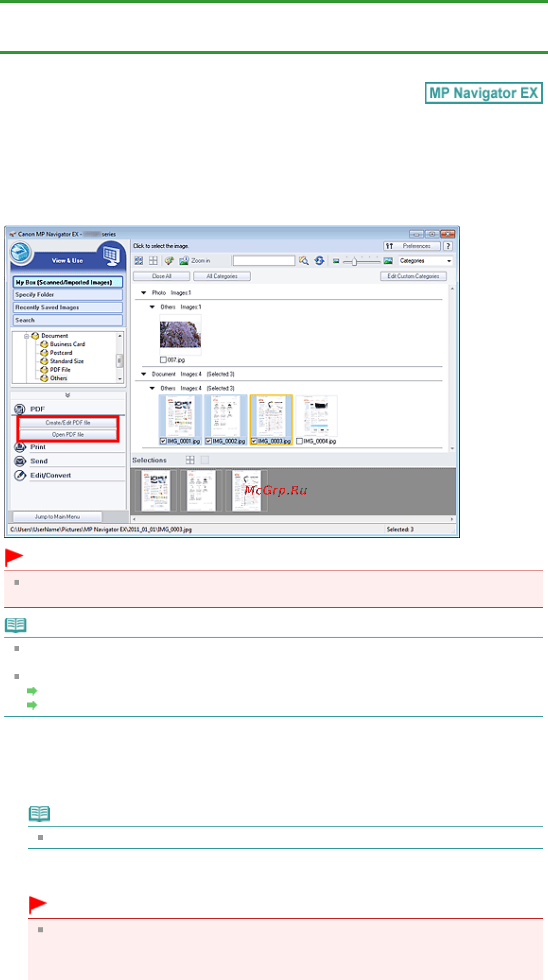This screenshot has height=980, width=548.
Task: Click the blue Refresh arrows icon
Action: [319, 261]
